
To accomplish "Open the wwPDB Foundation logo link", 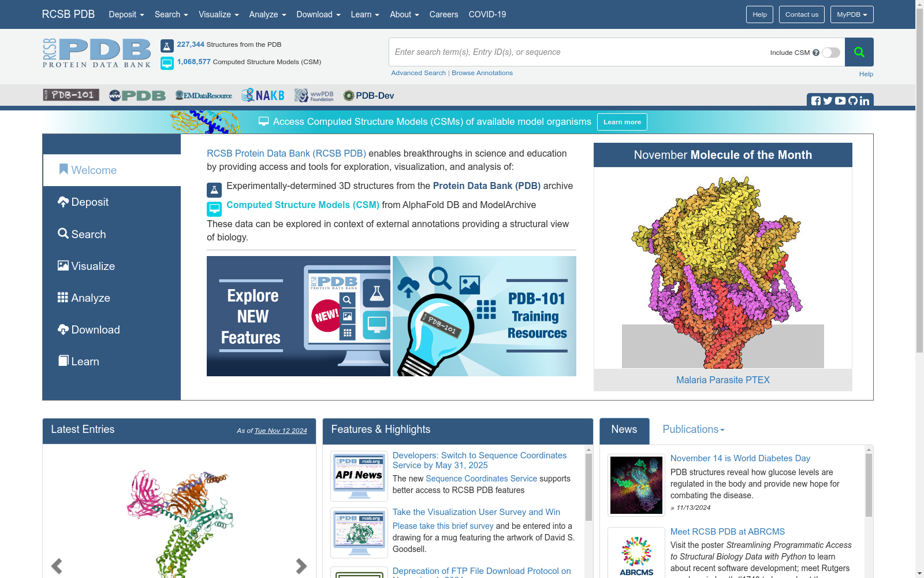I will (314, 95).
